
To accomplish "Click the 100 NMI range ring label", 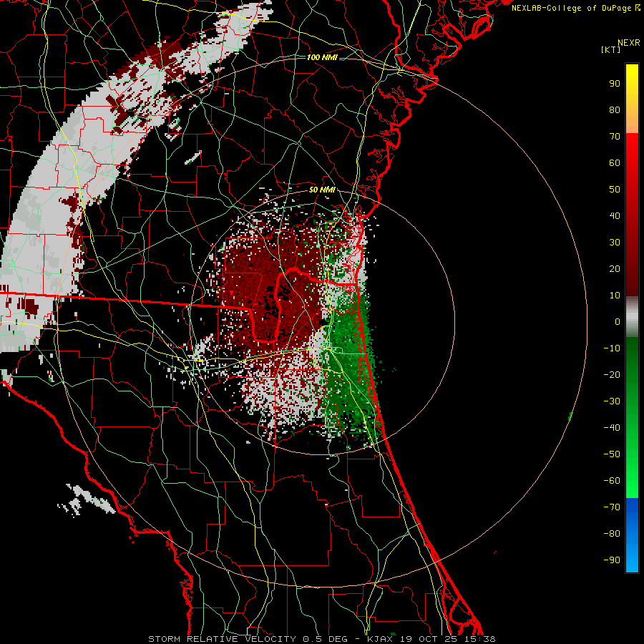I will click(x=322, y=57).
